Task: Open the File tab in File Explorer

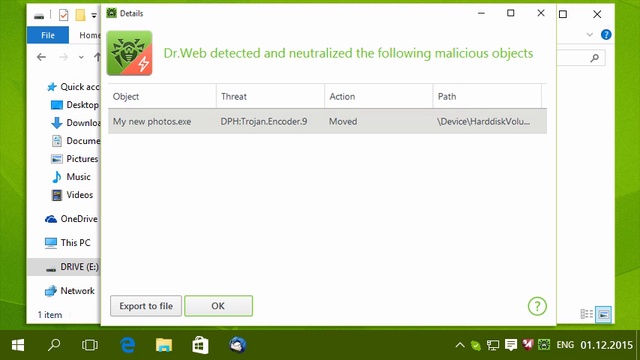Action: [x=48, y=35]
